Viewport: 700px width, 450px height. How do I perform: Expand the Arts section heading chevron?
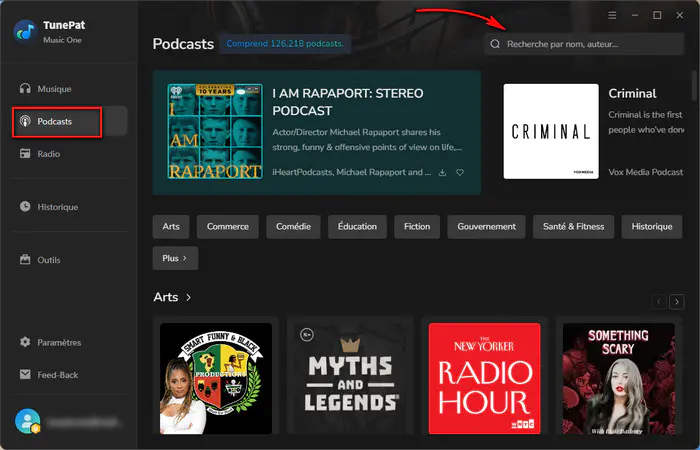pyautogui.click(x=188, y=297)
